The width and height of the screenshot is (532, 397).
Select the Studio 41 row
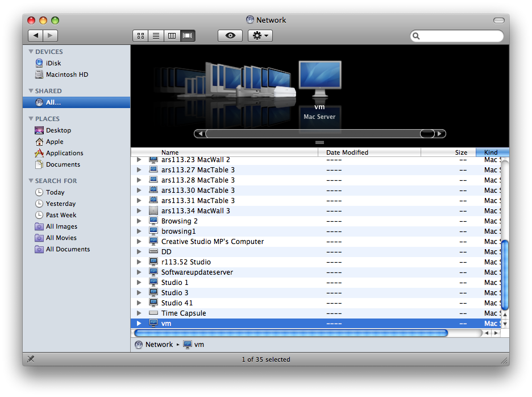[315, 303]
